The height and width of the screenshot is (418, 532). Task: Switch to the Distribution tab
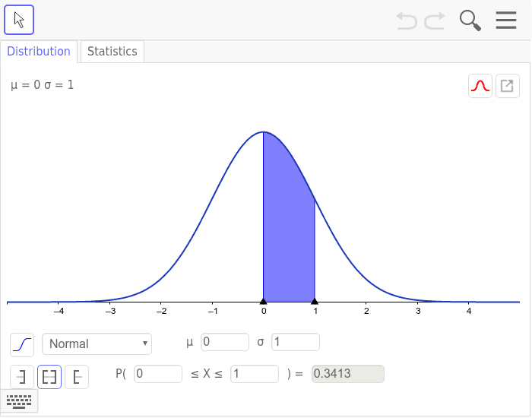tap(39, 51)
